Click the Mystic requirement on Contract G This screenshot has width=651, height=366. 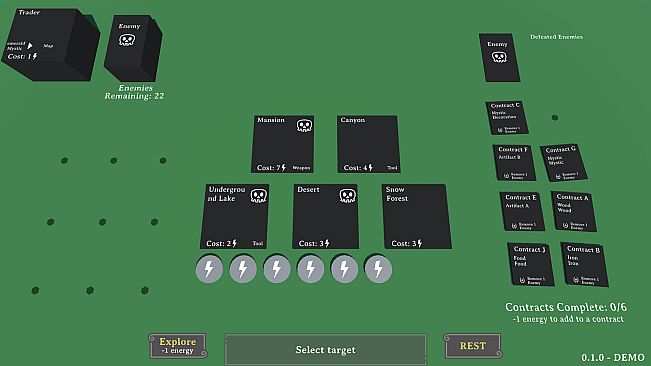(555, 161)
